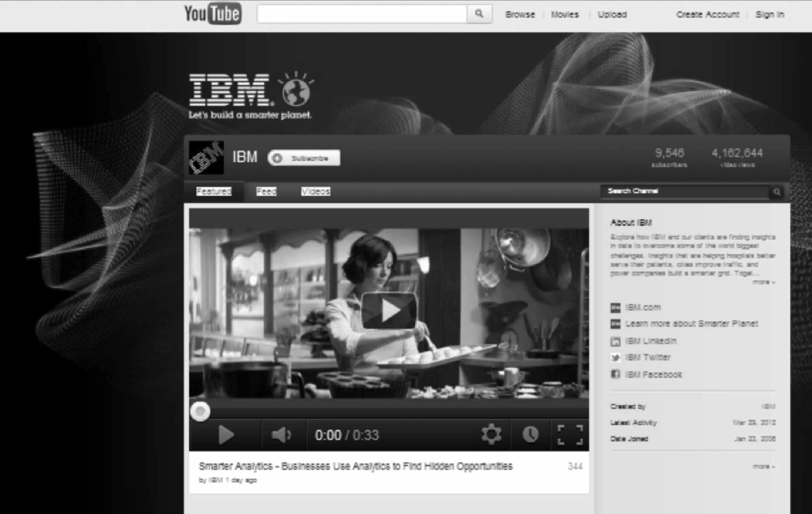
Task: Mute the video with the speaker icon
Action: tap(281, 435)
